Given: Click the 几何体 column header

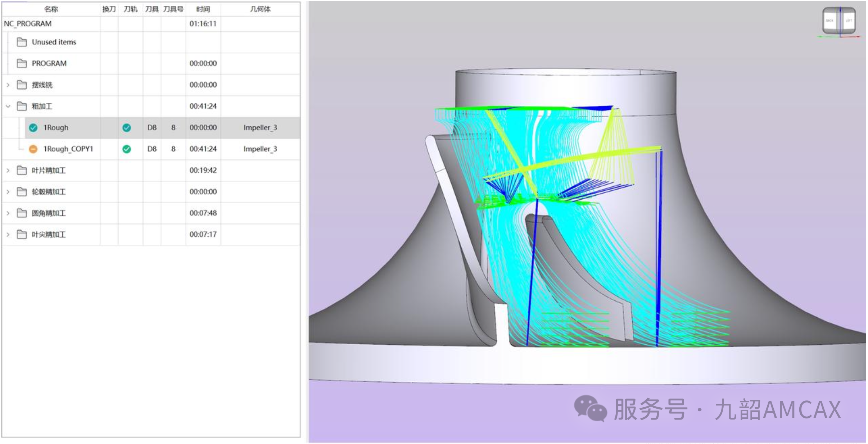Looking at the screenshot, I should 260,9.
